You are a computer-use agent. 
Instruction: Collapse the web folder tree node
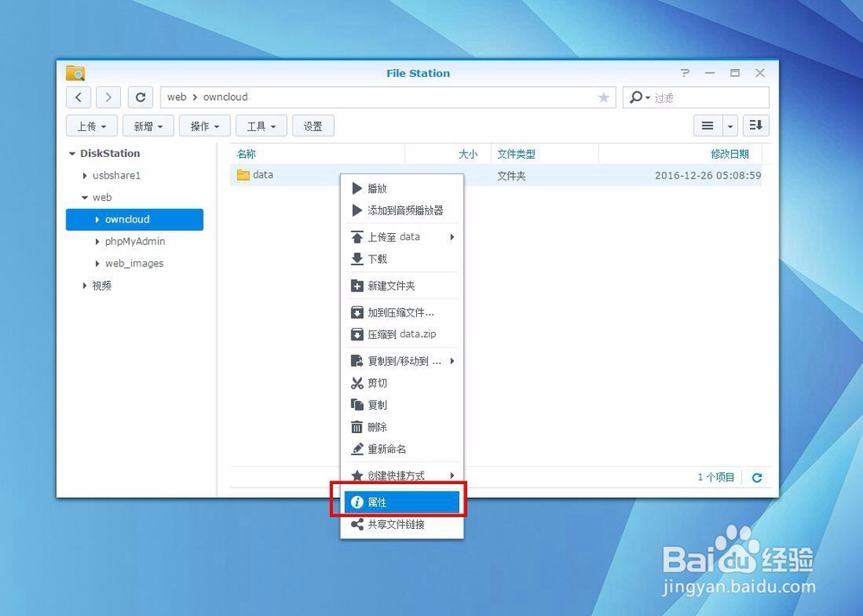coord(85,198)
